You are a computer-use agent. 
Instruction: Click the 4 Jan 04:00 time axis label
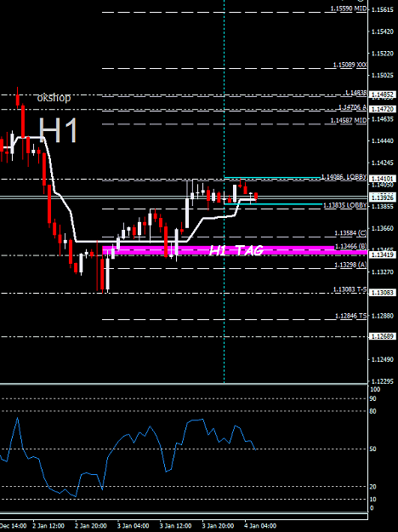point(260,526)
